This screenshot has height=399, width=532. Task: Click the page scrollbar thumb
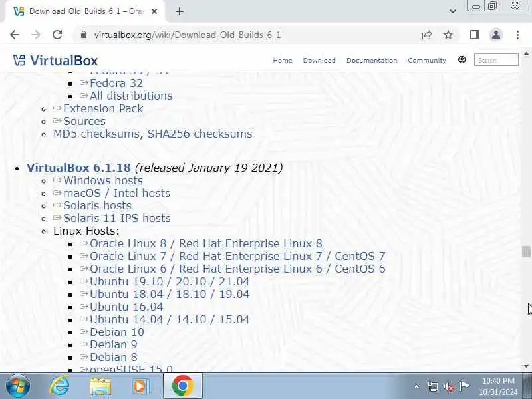526,252
